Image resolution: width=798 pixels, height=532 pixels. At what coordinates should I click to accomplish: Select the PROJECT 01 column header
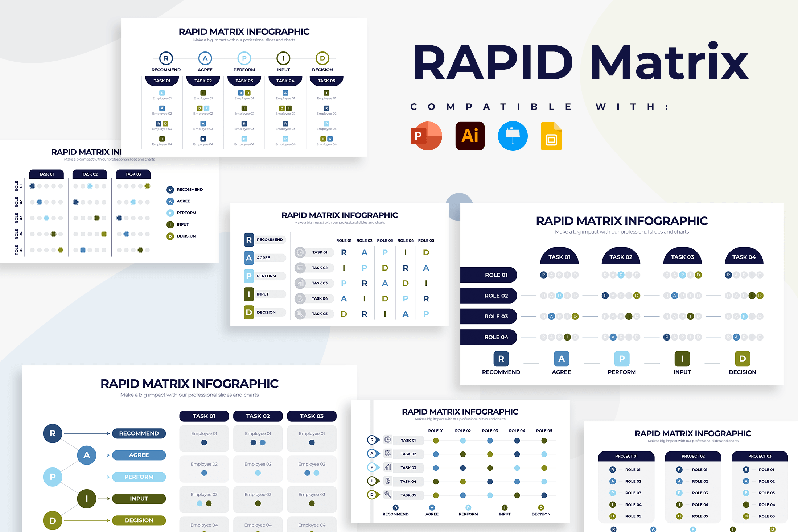[626, 456]
